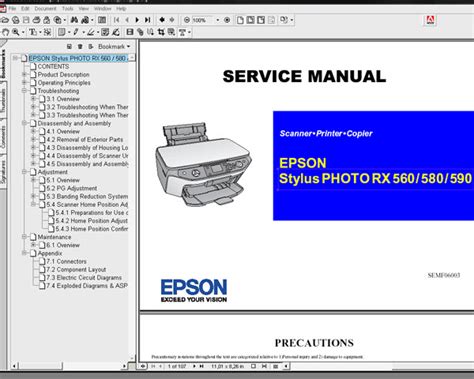The width and height of the screenshot is (474, 379).
Task: Go to the last page arrow
Action: tap(147, 20)
